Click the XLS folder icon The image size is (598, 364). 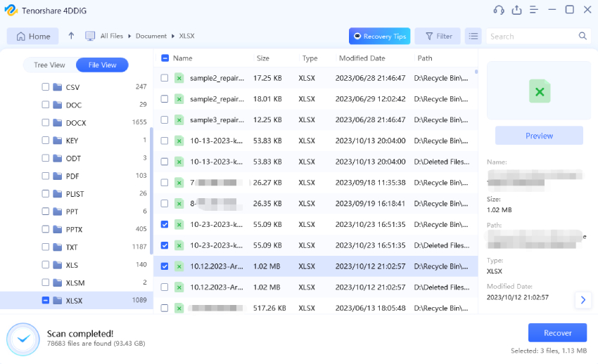(57, 265)
